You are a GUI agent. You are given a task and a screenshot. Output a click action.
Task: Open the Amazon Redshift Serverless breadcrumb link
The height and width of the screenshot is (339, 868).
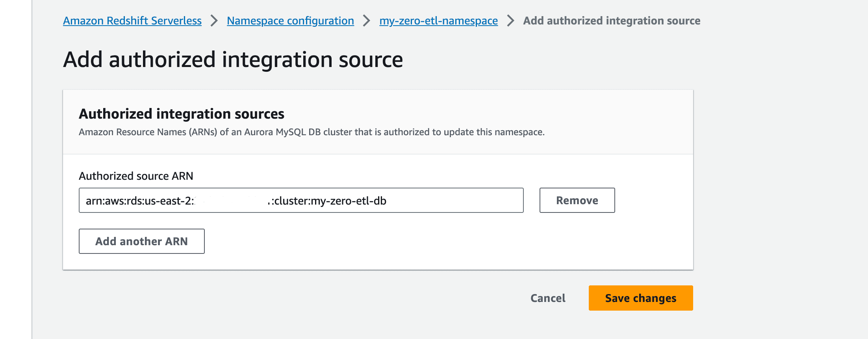tap(132, 21)
